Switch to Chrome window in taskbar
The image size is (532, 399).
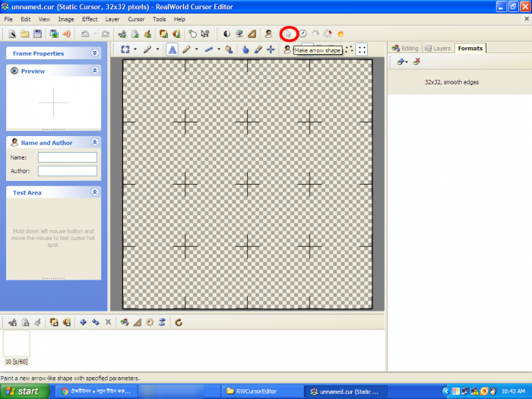[97, 391]
